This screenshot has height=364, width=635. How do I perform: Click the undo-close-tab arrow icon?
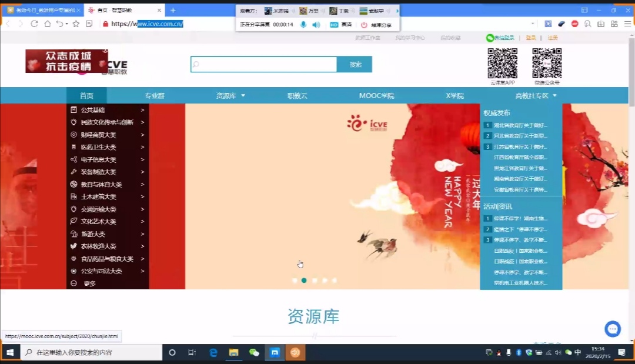[x=59, y=24]
